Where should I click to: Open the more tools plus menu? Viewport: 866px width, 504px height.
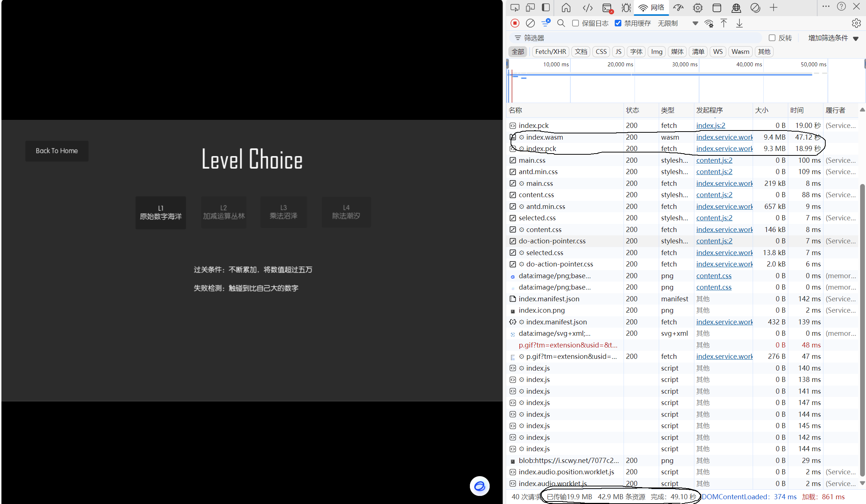[774, 8]
